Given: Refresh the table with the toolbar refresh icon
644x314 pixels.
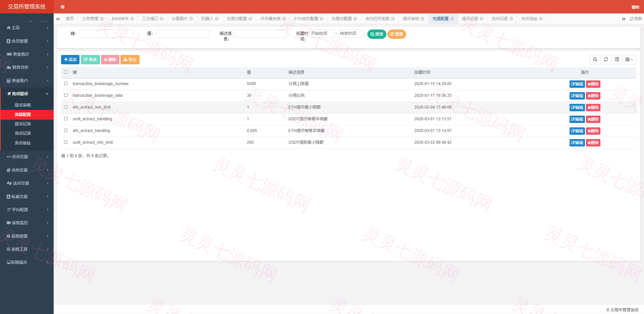Looking at the screenshot, I should point(606,60).
